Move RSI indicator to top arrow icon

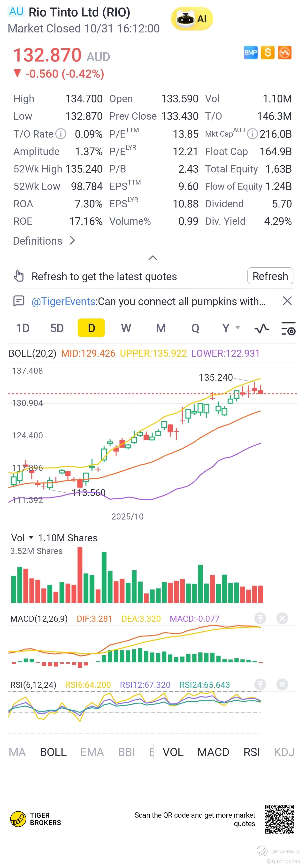coord(260,684)
